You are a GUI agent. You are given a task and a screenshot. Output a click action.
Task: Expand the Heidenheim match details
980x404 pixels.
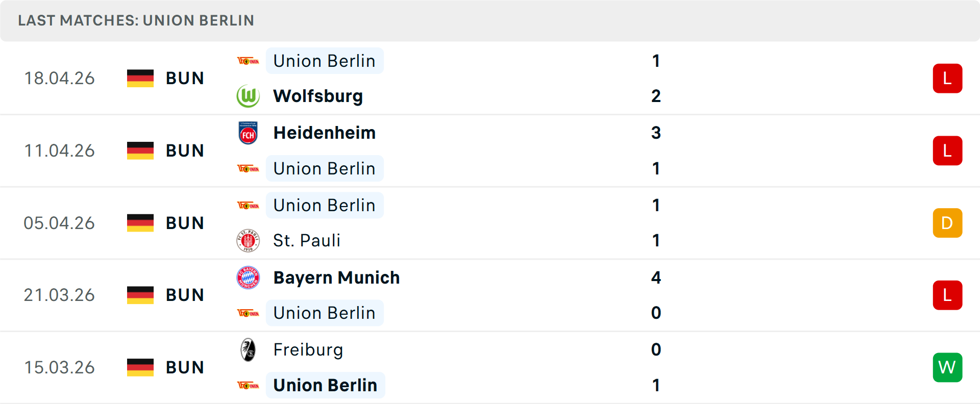pyautogui.click(x=490, y=150)
